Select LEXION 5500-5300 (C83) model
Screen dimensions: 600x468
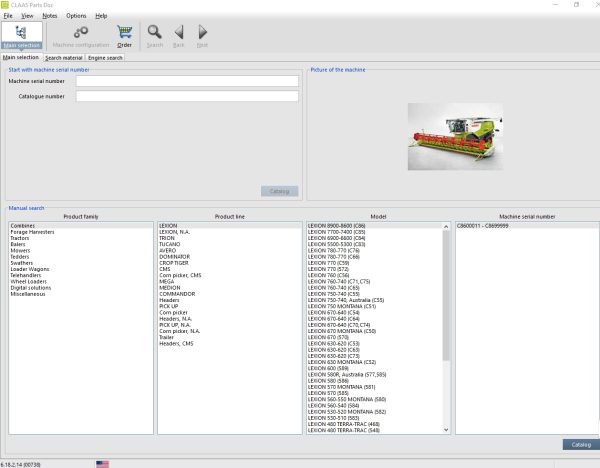pyautogui.click(x=375, y=244)
